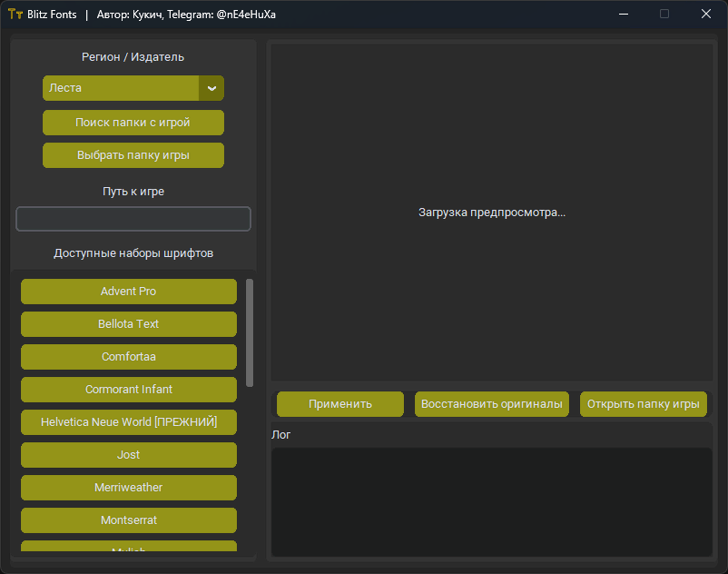The image size is (728, 574).
Task: Select the Cormorant Infant font set
Action: [x=128, y=390]
